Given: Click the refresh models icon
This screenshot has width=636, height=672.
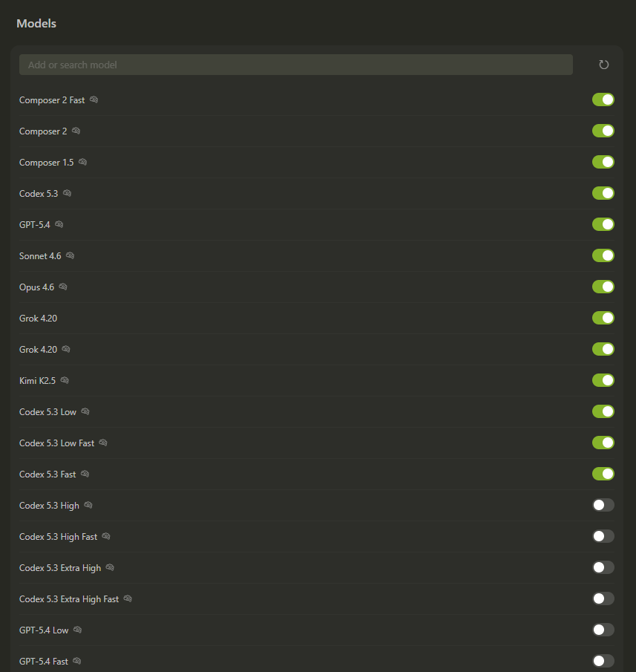Looking at the screenshot, I should point(603,65).
